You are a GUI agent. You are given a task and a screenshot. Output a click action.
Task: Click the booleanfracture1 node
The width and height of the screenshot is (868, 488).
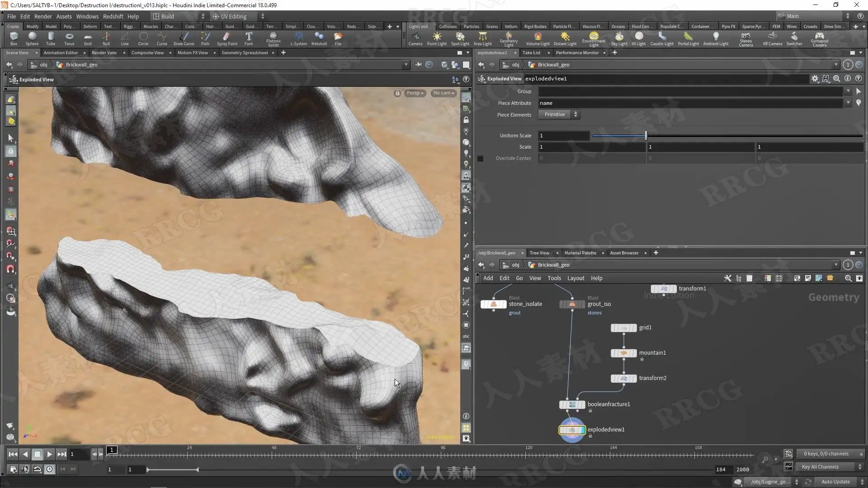coord(572,404)
